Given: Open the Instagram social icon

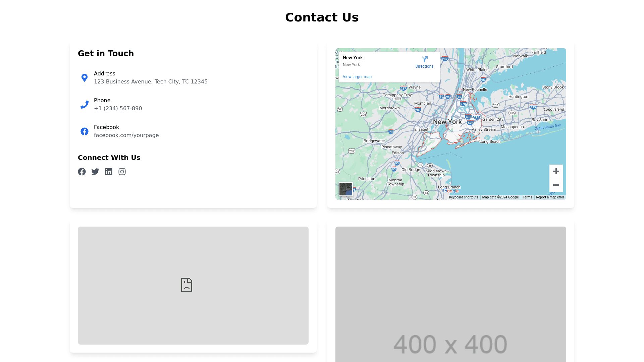Looking at the screenshot, I should pos(122,172).
